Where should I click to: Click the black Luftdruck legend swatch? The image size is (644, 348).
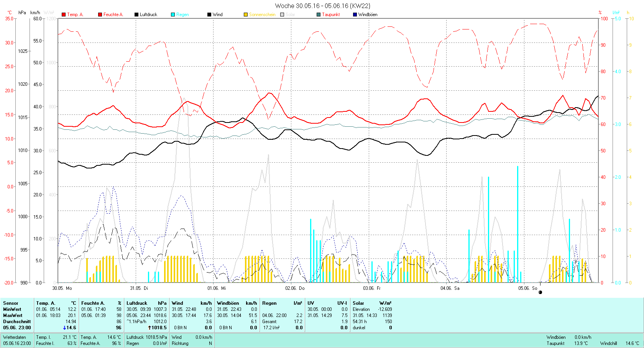(136, 15)
